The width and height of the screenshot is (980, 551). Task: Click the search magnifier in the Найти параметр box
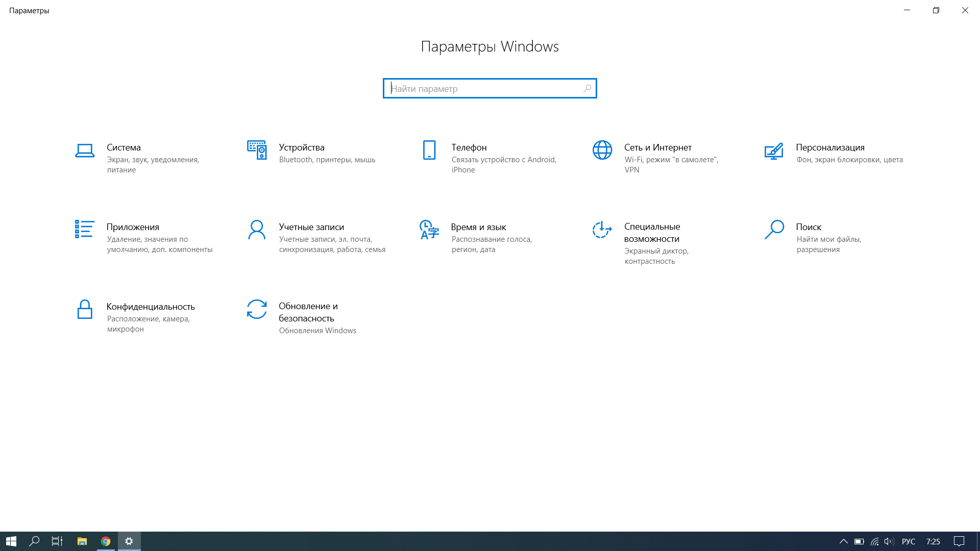587,88
